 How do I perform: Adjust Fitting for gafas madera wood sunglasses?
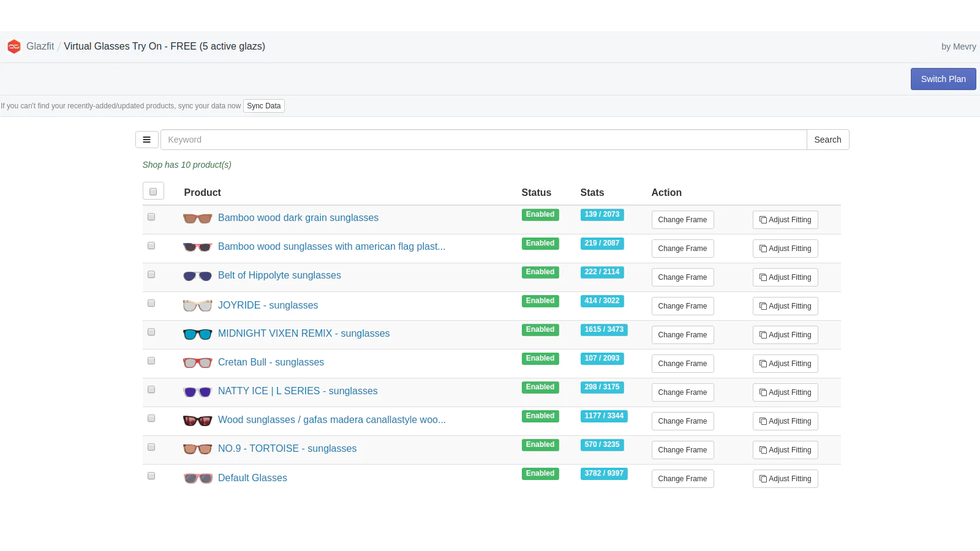pyautogui.click(x=785, y=421)
